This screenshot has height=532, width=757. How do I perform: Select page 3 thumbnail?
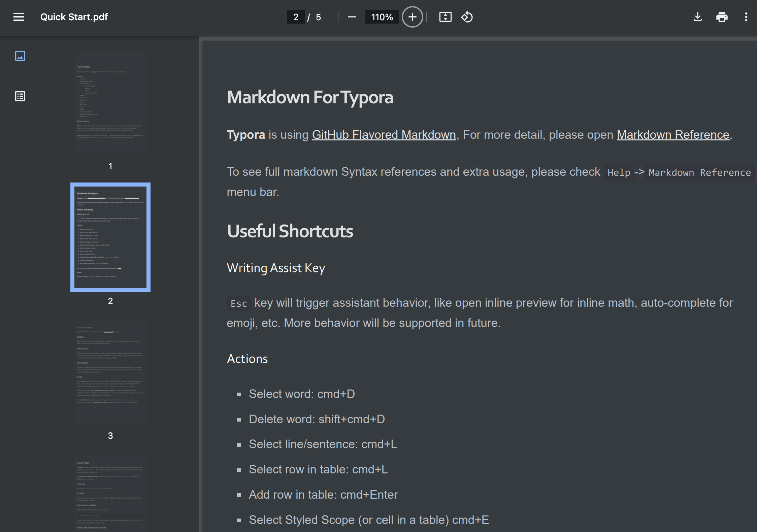click(x=110, y=372)
